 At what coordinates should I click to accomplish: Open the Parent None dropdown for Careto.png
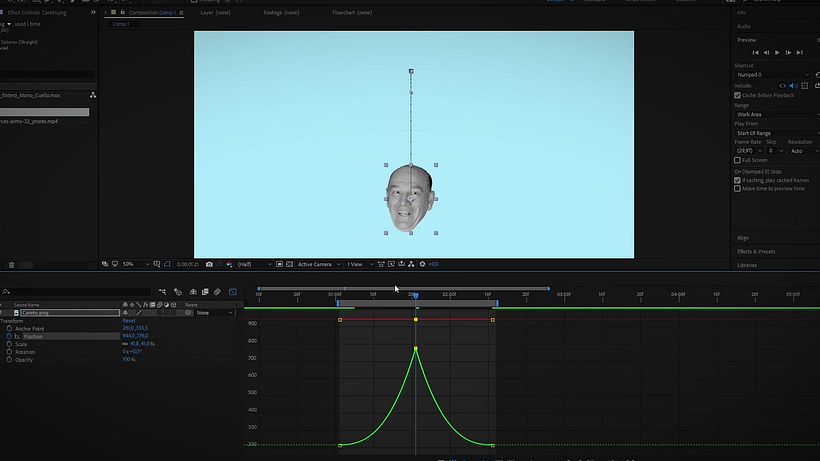tap(214, 313)
